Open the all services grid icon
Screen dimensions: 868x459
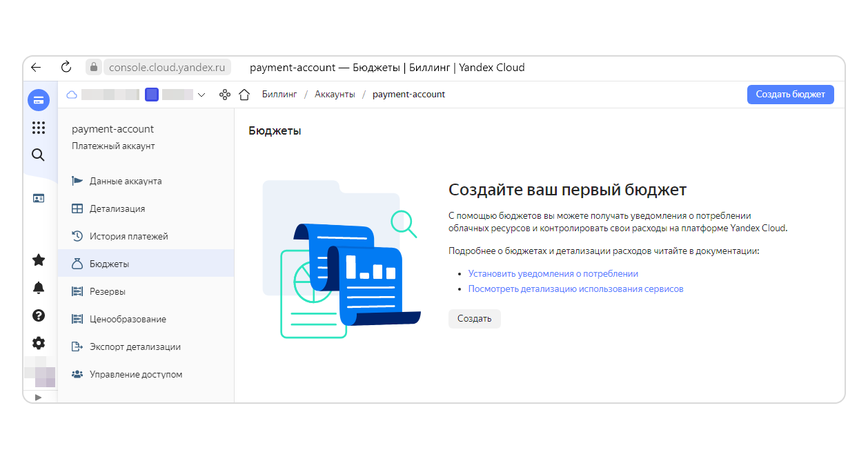point(39,128)
